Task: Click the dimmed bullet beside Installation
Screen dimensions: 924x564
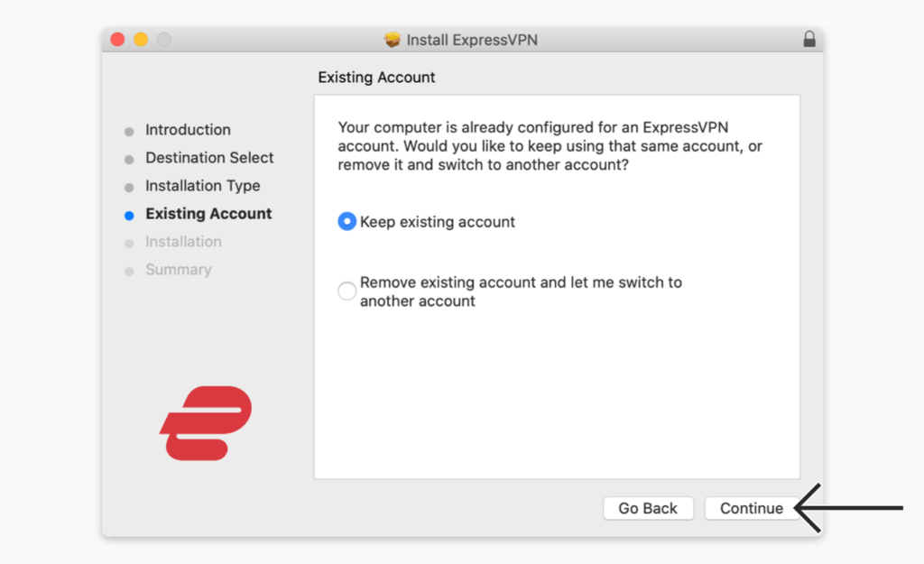Action: coord(129,242)
